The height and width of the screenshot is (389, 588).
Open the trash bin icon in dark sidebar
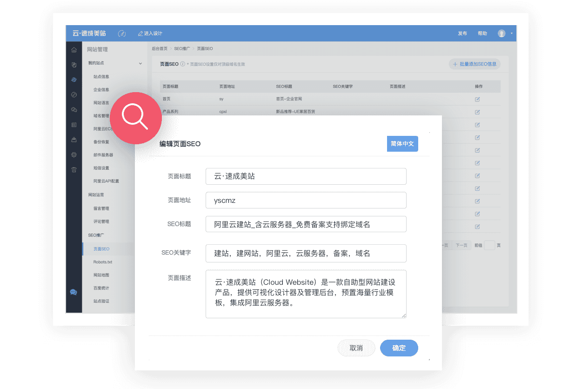pyautogui.click(x=73, y=170)
